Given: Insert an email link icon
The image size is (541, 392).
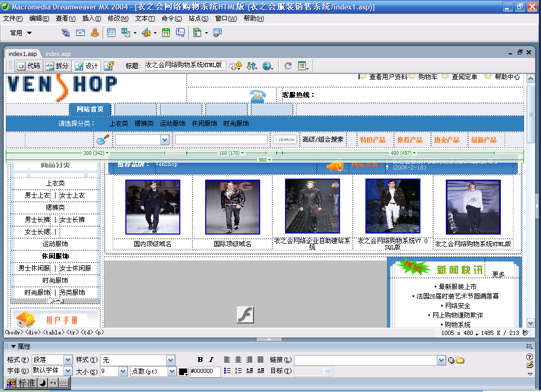Looking at the screenshot, I should point(80,33).
